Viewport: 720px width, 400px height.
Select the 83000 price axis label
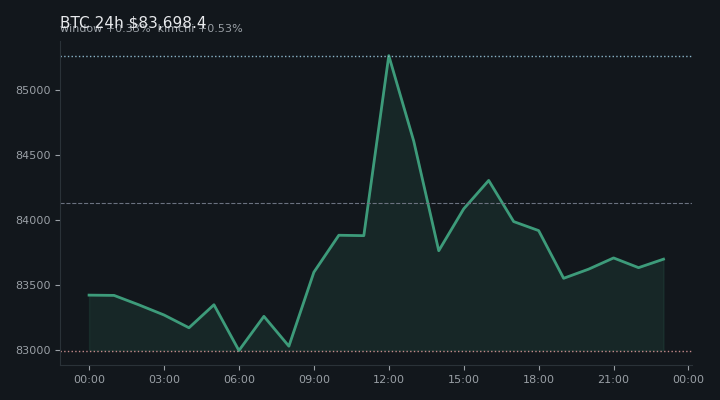click(33, 350)
